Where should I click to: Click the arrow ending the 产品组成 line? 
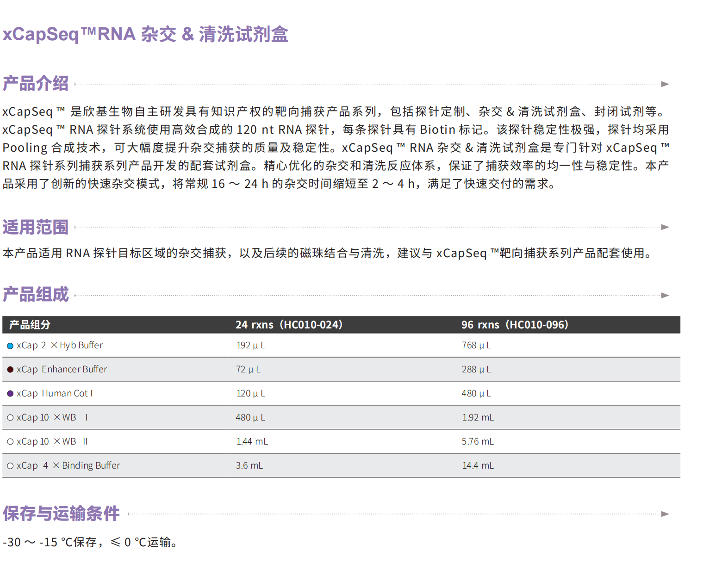[x=665, y=296]
